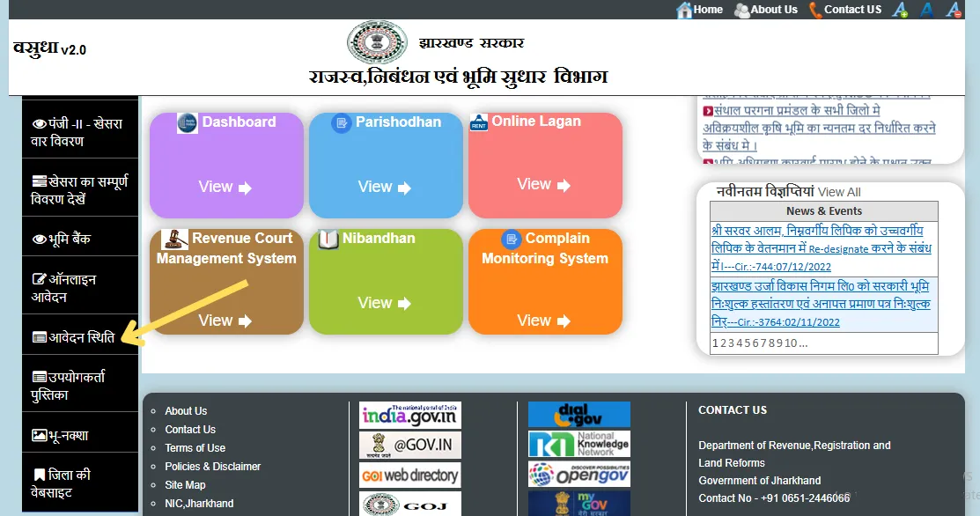980x516 pixels.
Task: Click the Parishodhan tile icon
Action: tap(342, 122)
